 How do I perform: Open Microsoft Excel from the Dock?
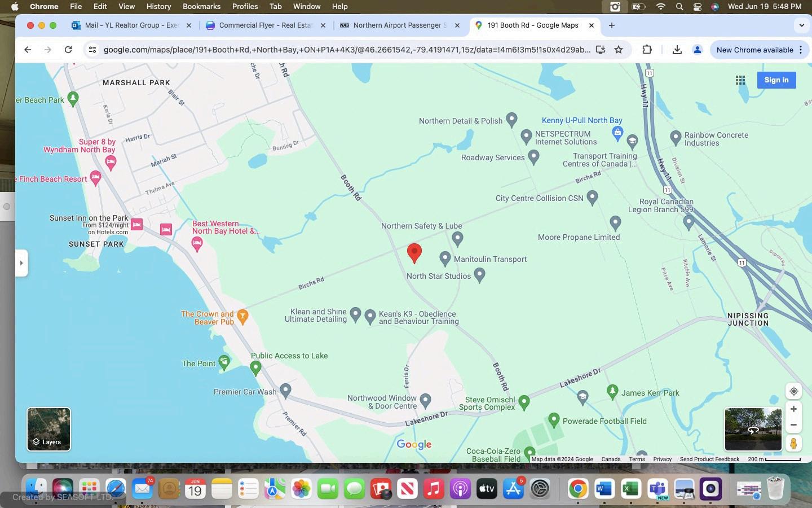630,489
